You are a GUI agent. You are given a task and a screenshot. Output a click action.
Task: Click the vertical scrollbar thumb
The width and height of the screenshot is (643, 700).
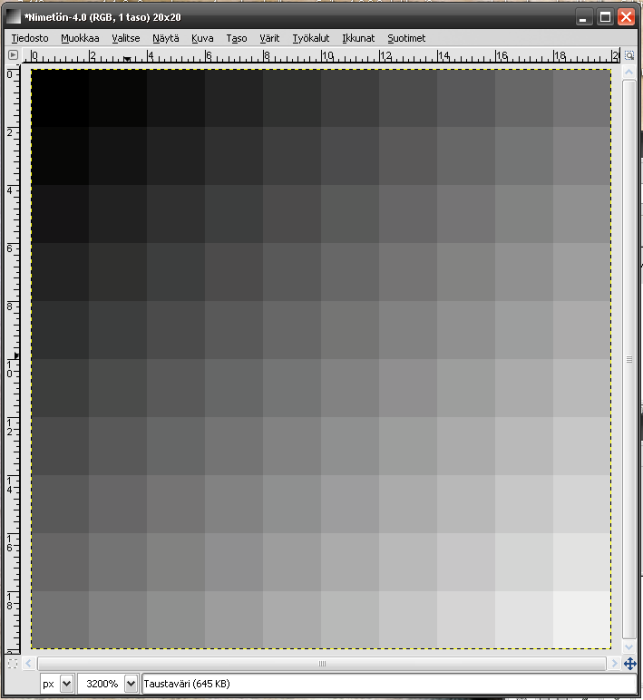tap(629, 359)
